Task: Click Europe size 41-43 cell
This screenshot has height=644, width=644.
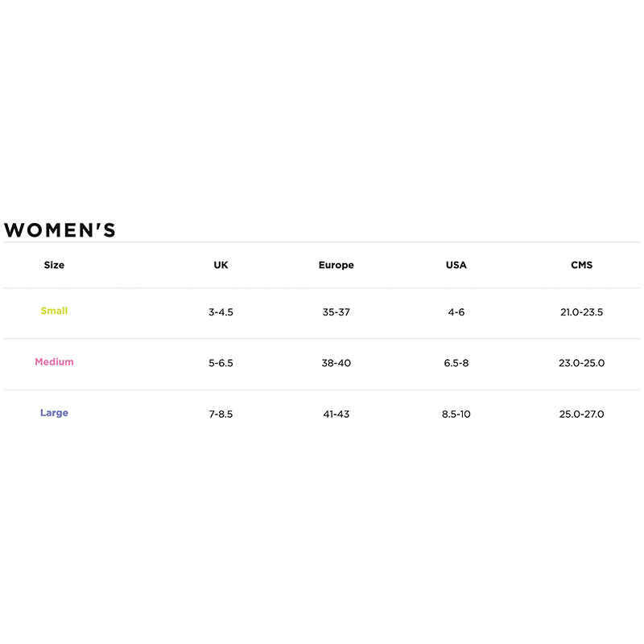Action: pos(336,415)
